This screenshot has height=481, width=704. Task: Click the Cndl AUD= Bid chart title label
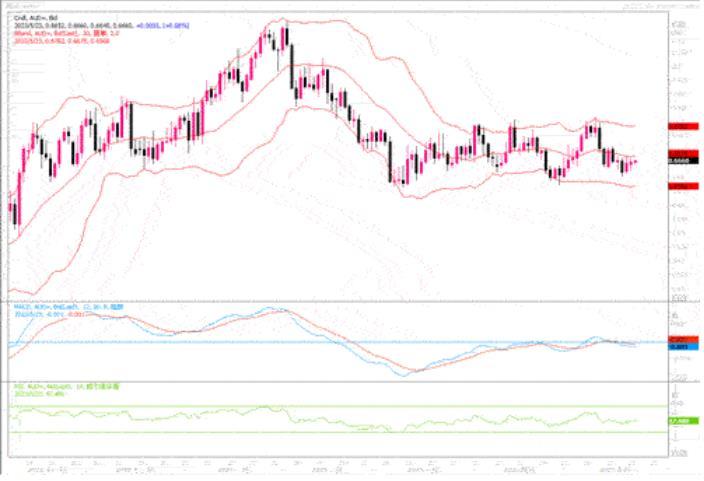pyautogui.click(x=35, y=18)
